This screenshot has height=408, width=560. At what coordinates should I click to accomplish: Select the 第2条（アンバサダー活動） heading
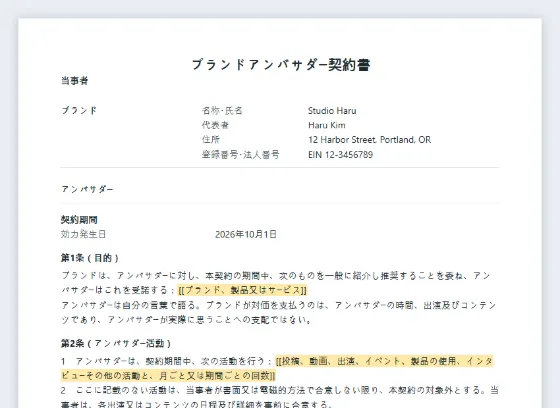tap(116, 343)
